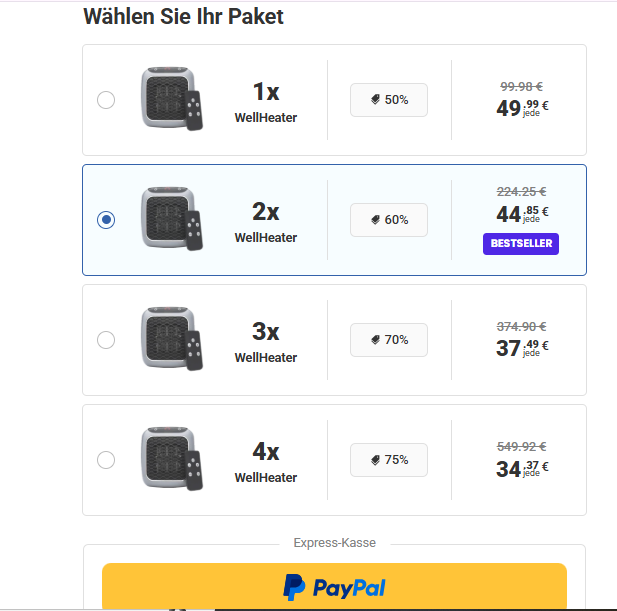617x611 pixels.
Task: Click the 60% discount tag badge
Action: [389, 220]
